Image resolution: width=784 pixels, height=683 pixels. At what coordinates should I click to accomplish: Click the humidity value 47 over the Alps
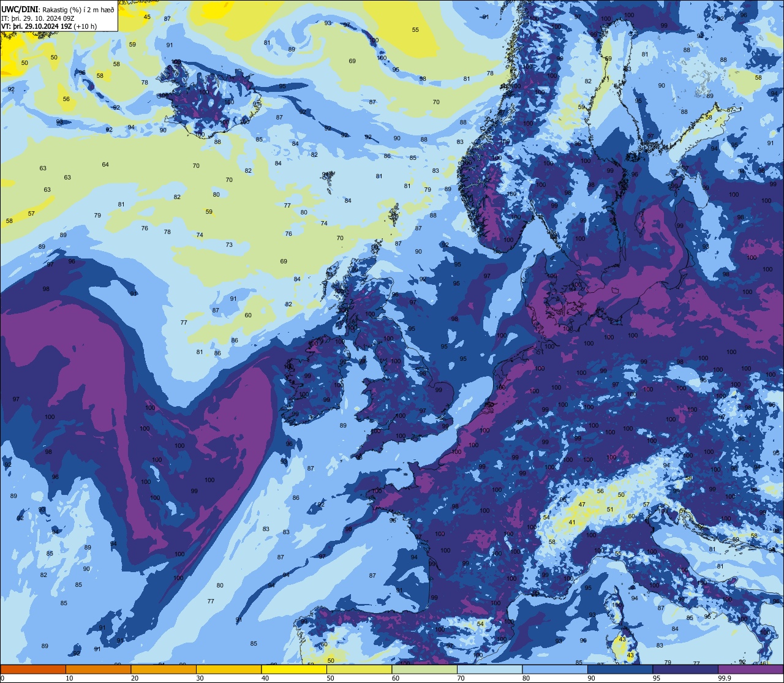click(x=582, y=505)
